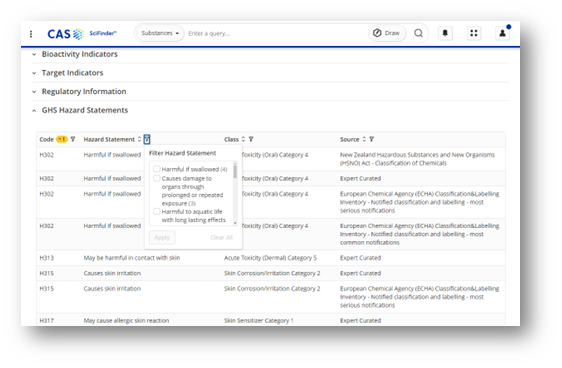Close the Hazard Statement filter icon

147,139
